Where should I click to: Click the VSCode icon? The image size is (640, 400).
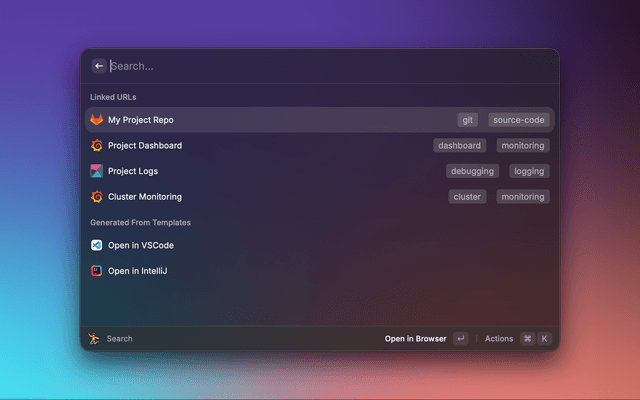[97, 245]
